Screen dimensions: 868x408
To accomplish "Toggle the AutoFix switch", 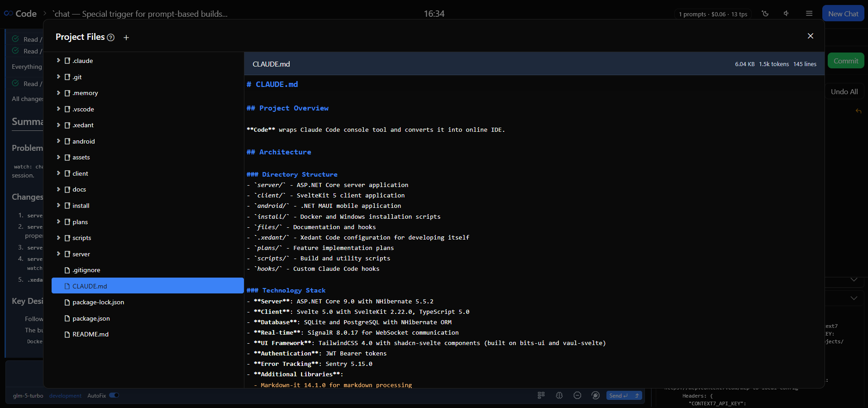I will point(114,395).
